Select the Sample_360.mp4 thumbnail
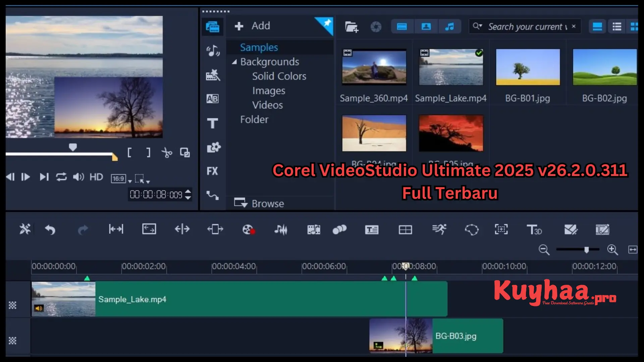The height and width of the screenshot is (362, 644). [x=374, y=67]
